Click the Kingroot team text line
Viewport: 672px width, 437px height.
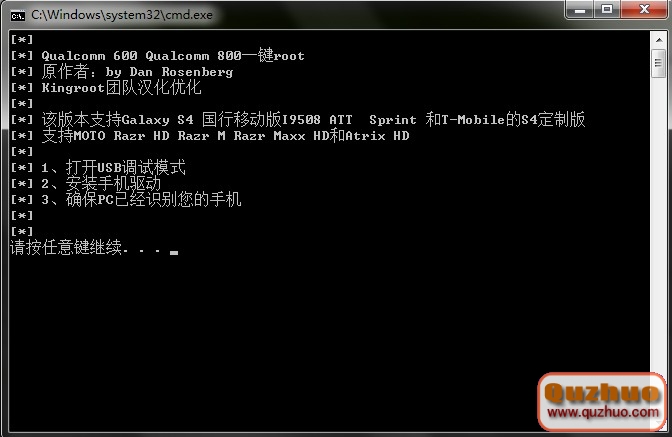pos(121,88)
